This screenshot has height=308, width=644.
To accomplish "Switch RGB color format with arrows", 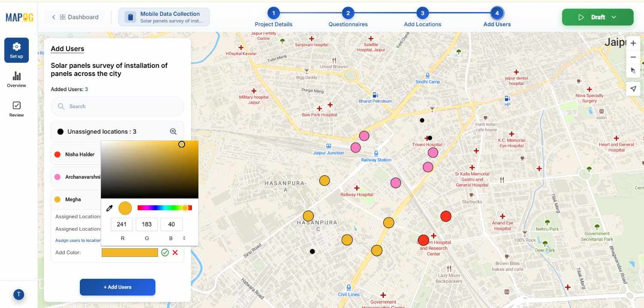I will (x=184, y=238).
